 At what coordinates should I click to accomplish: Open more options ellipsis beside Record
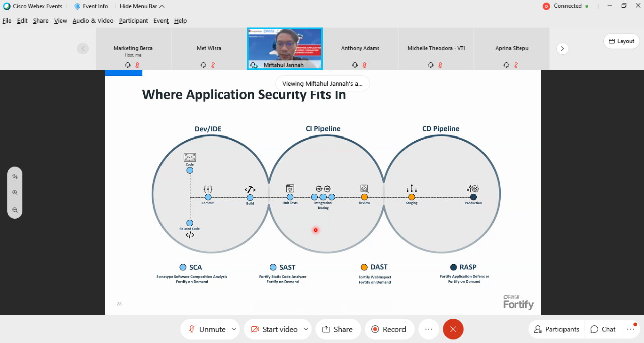(429, 329)
